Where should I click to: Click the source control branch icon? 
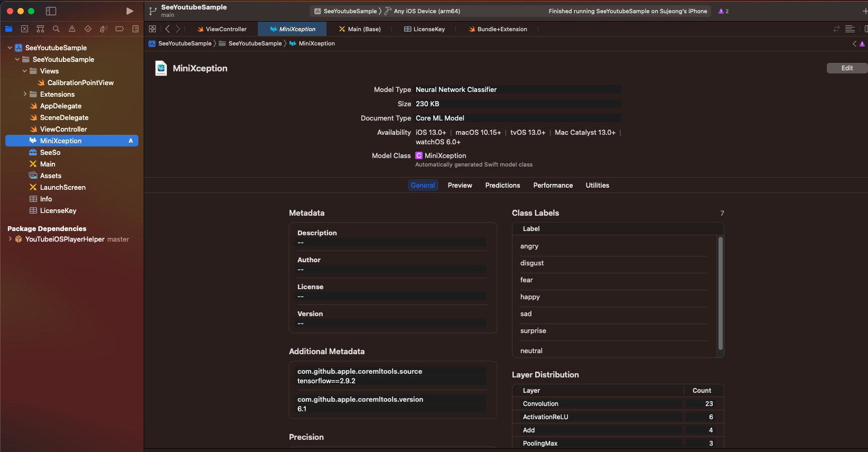coord(153,11)
